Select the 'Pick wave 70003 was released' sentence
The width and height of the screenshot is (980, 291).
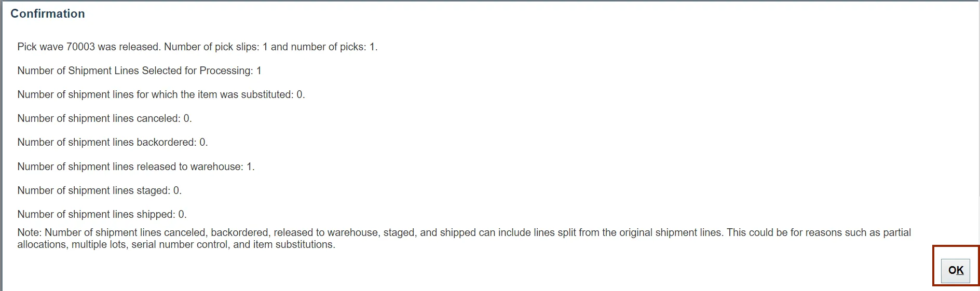tap(89, 47)
